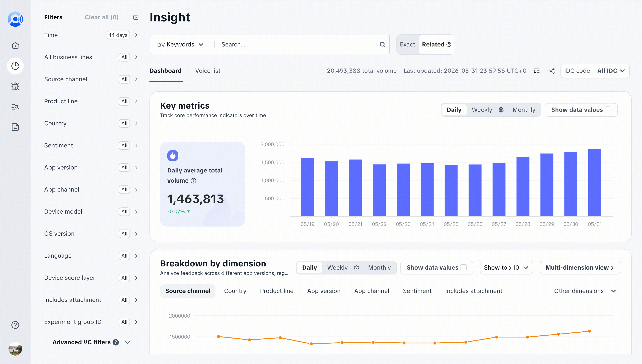This screenshot has width=642, height=364.
Task: Collapse the Filters panel icon
Action: [136, 17]
